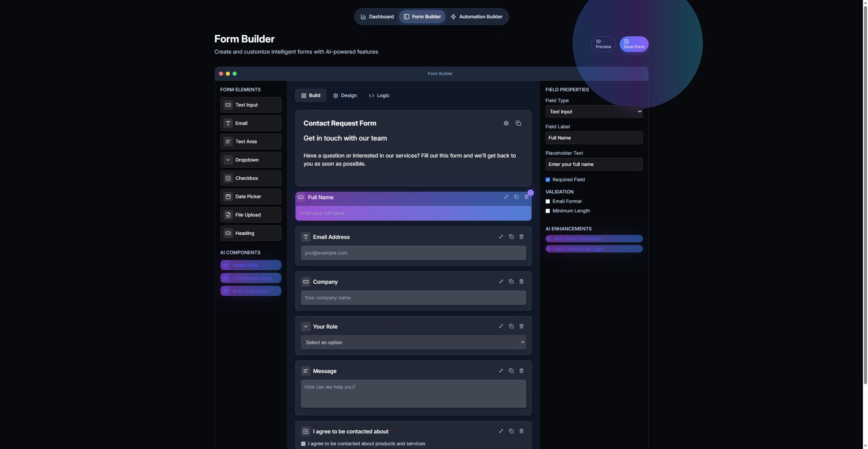The image size is (868, 449).
Task: Toggle the Required Field checkbox
Action: click(548, 180)
